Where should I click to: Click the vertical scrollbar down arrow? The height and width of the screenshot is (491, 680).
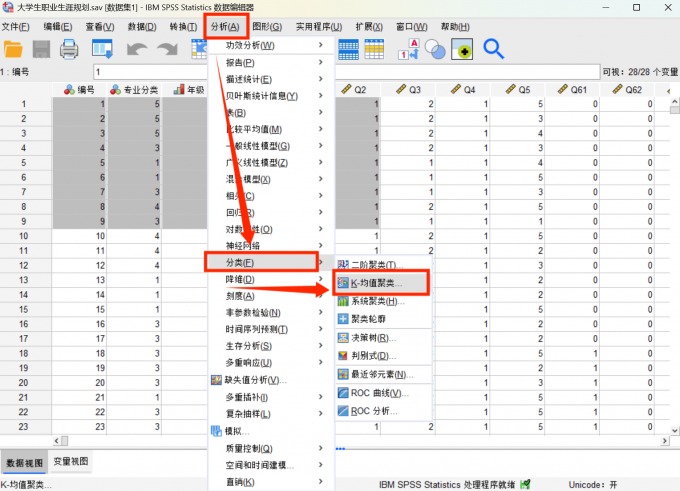tap(675, 431)
